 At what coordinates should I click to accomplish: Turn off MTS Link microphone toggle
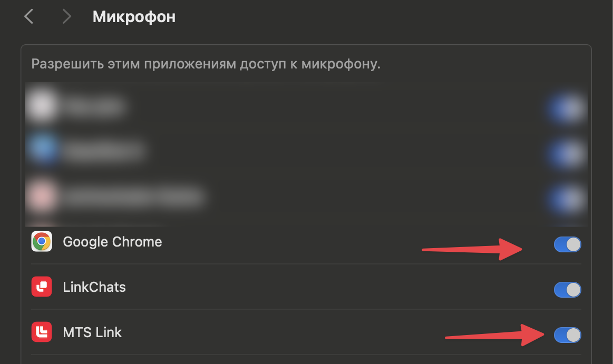[567, 335]
